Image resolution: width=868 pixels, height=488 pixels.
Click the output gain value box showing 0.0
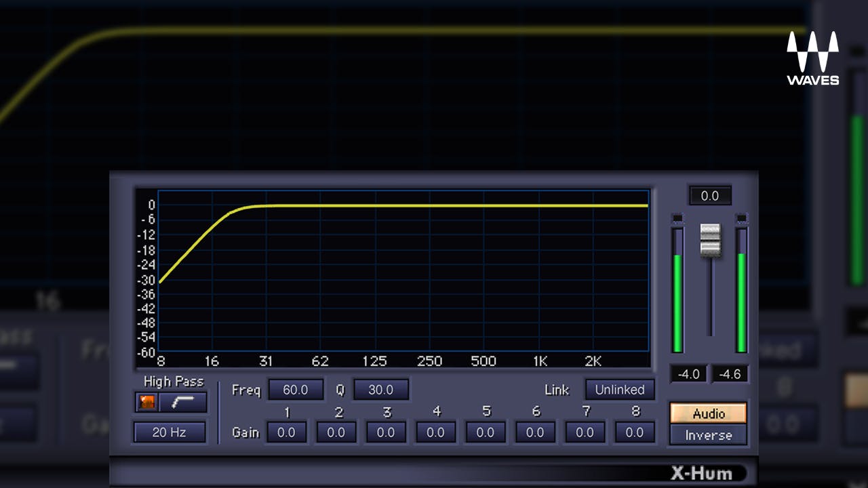[710, 196]
